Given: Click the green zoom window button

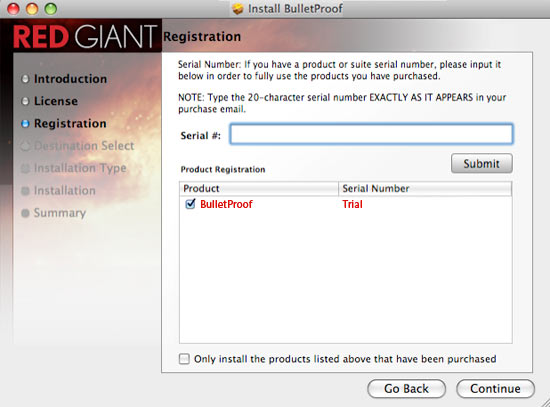Looking at the screenshot, I should (x=51, y=9).
